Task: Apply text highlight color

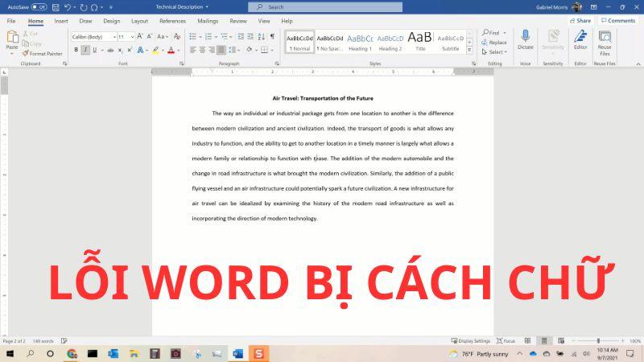Action: tap(155, 50)
